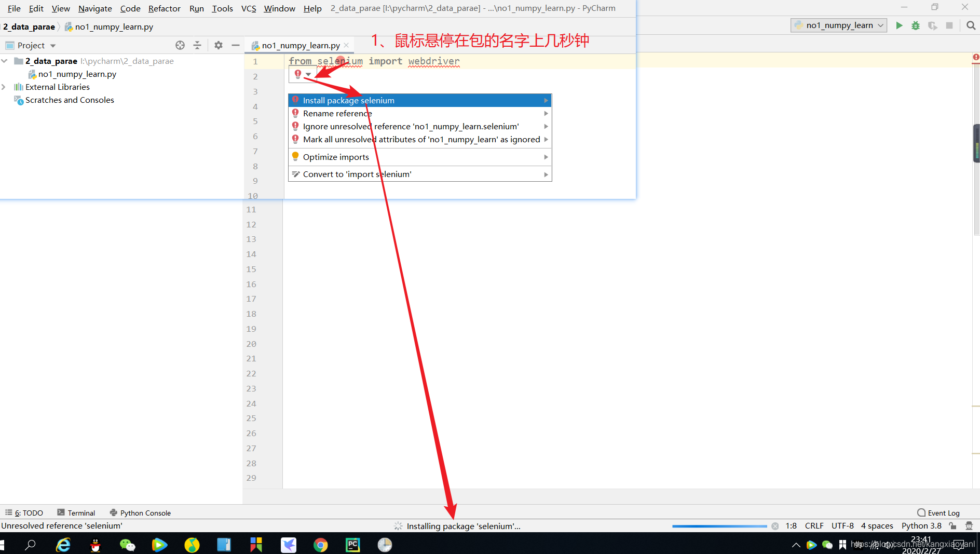
Task: Click the 1:8 caret position indicator
Action: (x=791, y=526)
